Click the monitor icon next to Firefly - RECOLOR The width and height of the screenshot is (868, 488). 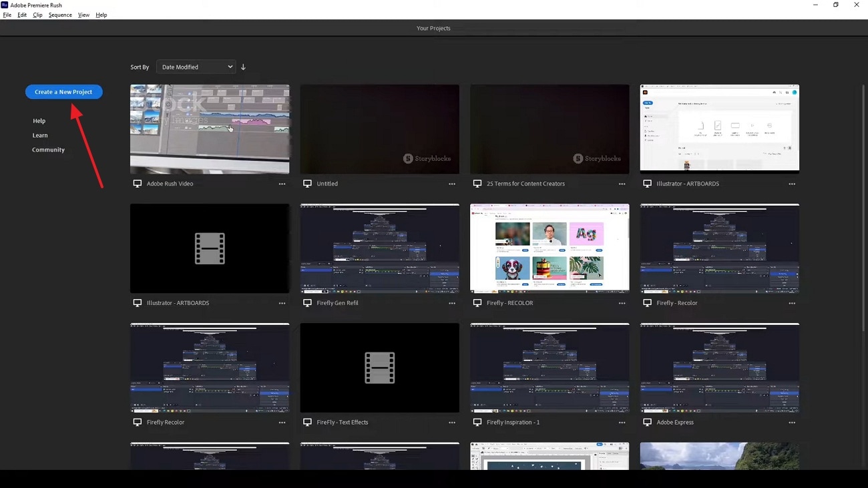point(478,302)
